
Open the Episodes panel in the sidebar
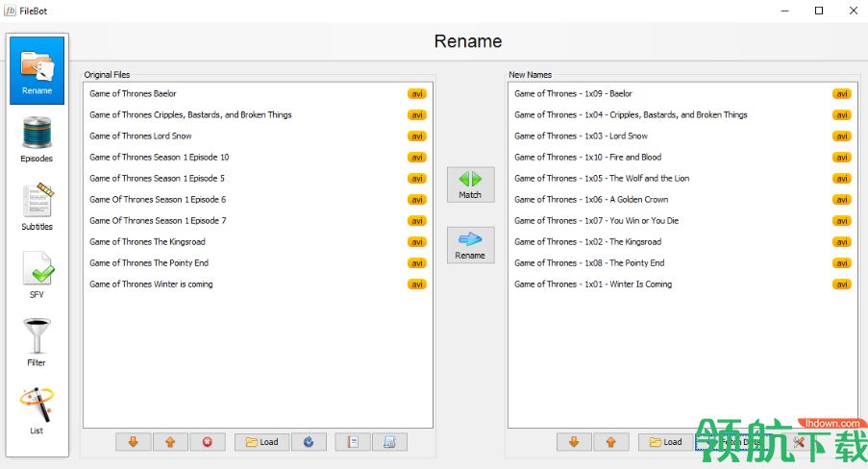[37, 139]
